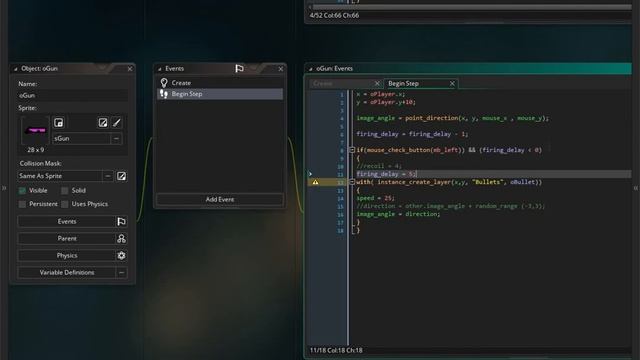The width and height of the screenshot is (640, 360).
Task: Expand the left side dock chevrons
Action: pyautogui.click(x=4, y=188)
